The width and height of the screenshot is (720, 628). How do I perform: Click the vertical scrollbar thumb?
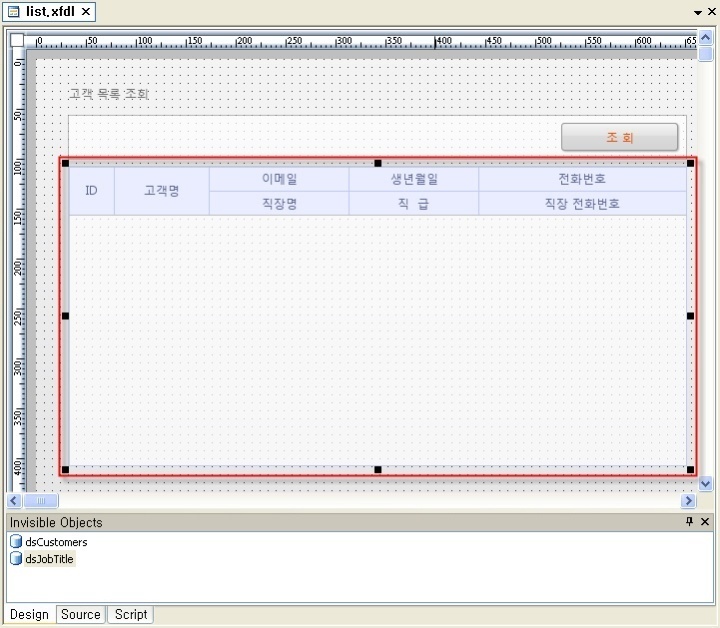tap(705, 53)
